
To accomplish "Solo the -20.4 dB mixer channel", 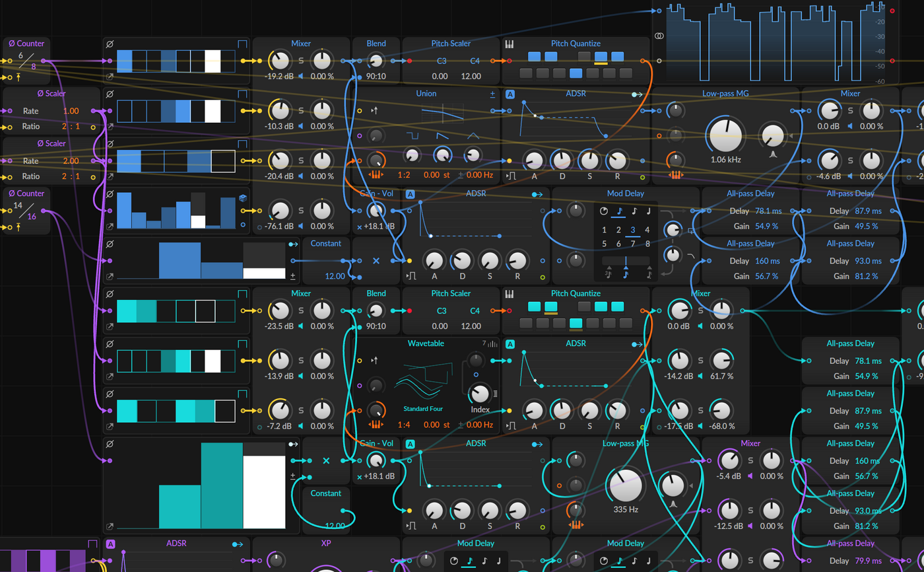I will point(301,161).
